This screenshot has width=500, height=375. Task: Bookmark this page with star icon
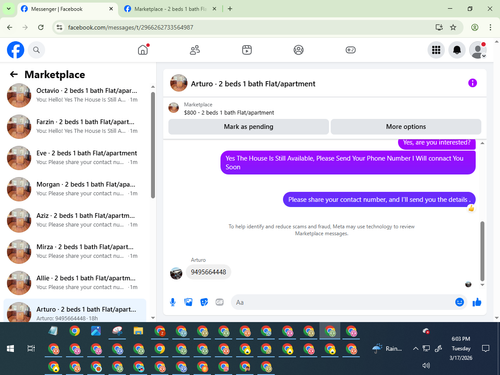(x=453, y=27)
